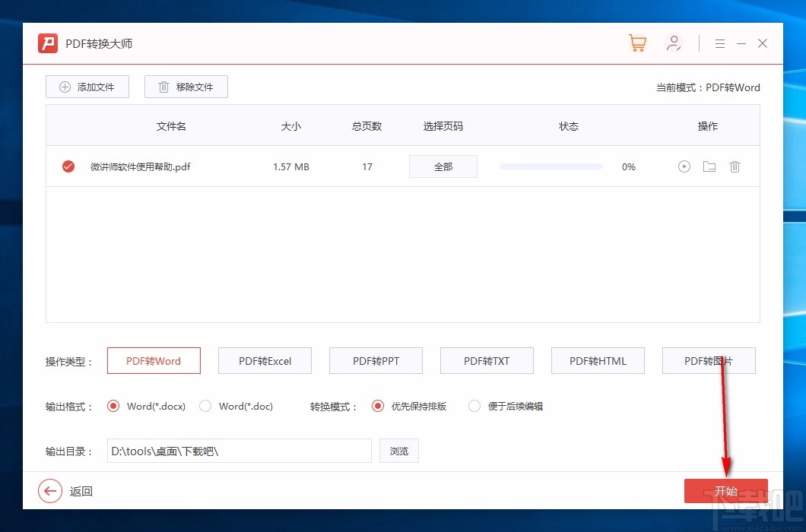
Task: Enable 便于后续编辑 conversion mode
Action: (x=474, y=407)
